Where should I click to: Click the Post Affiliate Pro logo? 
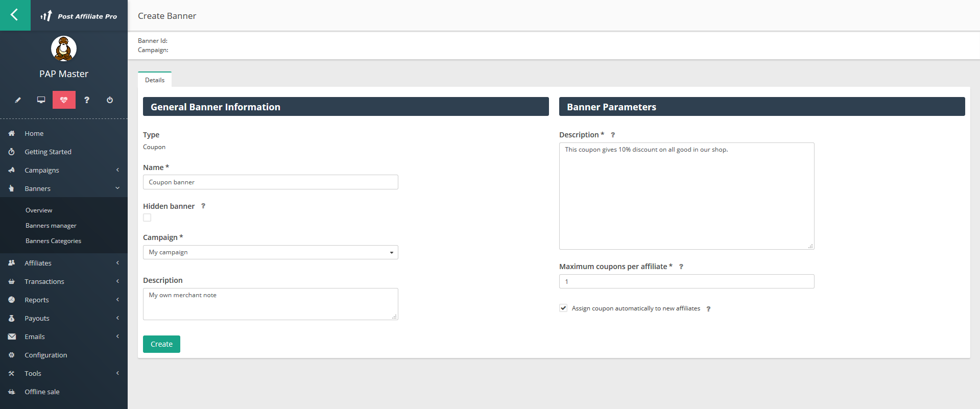[x=79, y=15]
